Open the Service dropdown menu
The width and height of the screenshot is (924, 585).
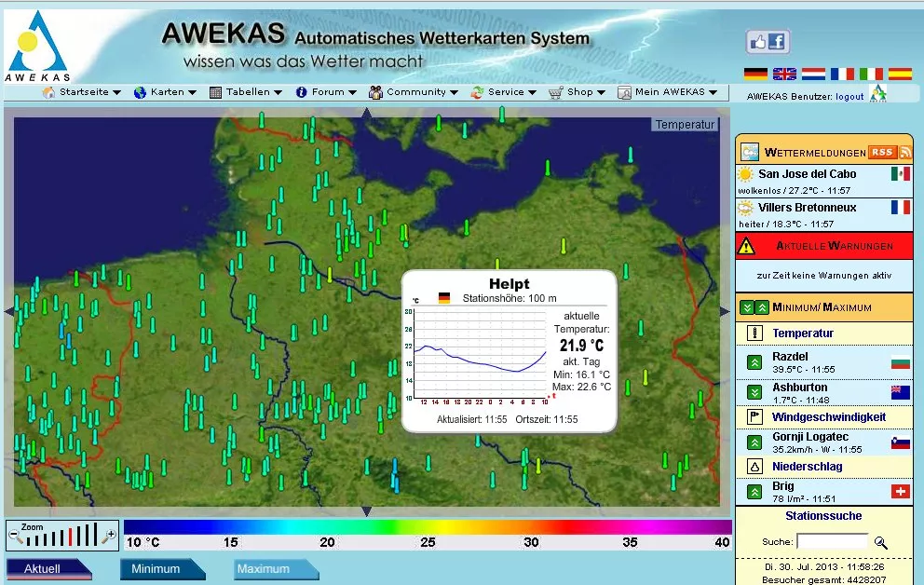[x=503, y=92]
